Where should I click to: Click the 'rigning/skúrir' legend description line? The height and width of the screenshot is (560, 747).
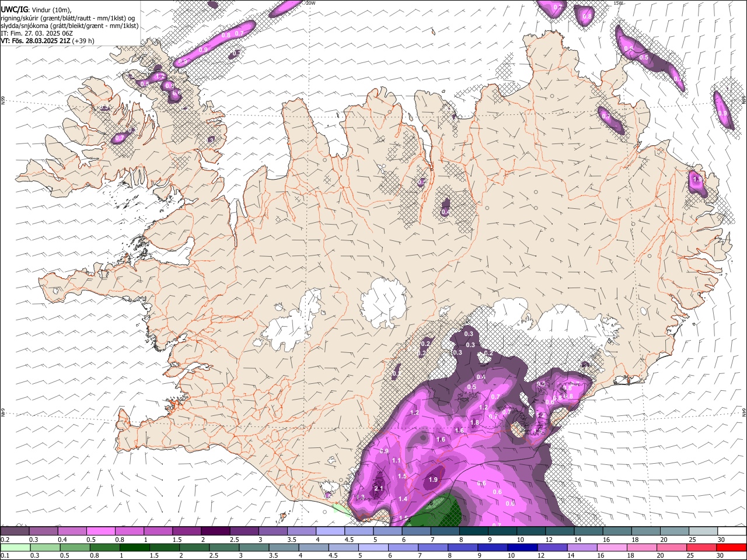tap(68, 18)
